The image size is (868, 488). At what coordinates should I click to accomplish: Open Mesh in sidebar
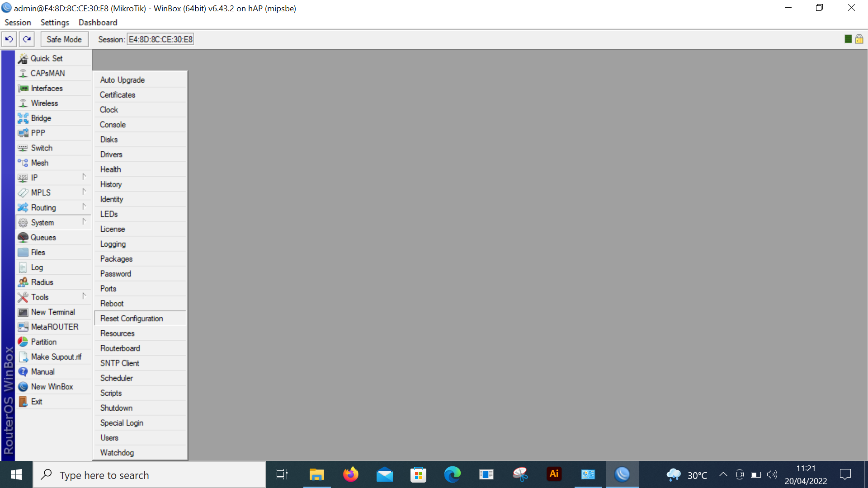pos(54,163)
